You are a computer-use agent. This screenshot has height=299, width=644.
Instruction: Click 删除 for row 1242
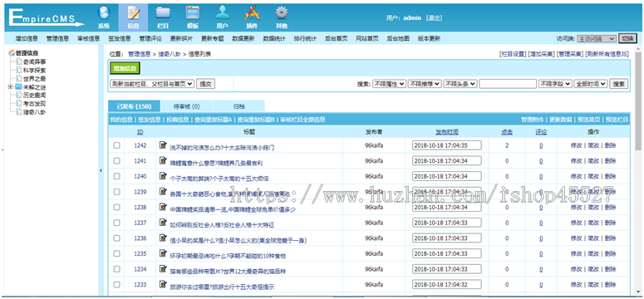pyautogui.click(x=610, y=145)
